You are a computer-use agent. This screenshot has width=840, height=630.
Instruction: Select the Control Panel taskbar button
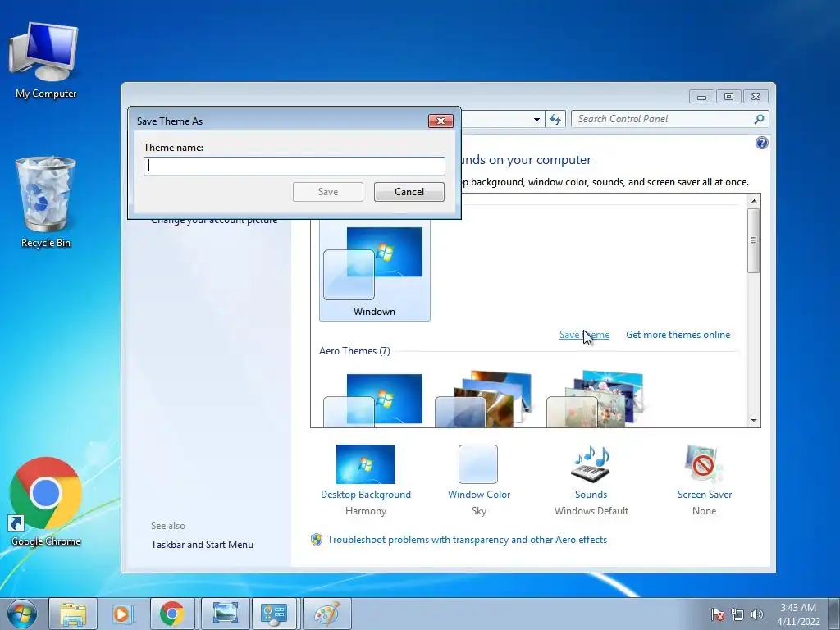[274, 614]
